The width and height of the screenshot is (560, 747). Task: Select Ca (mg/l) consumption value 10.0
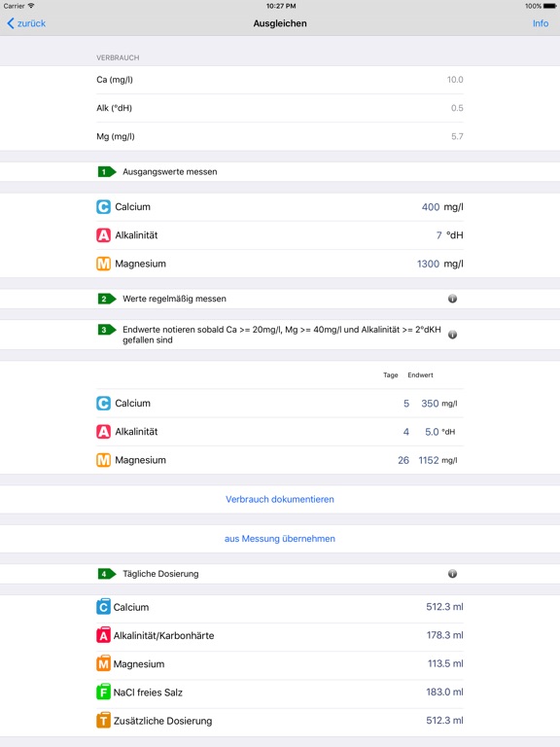coord(455,80)
